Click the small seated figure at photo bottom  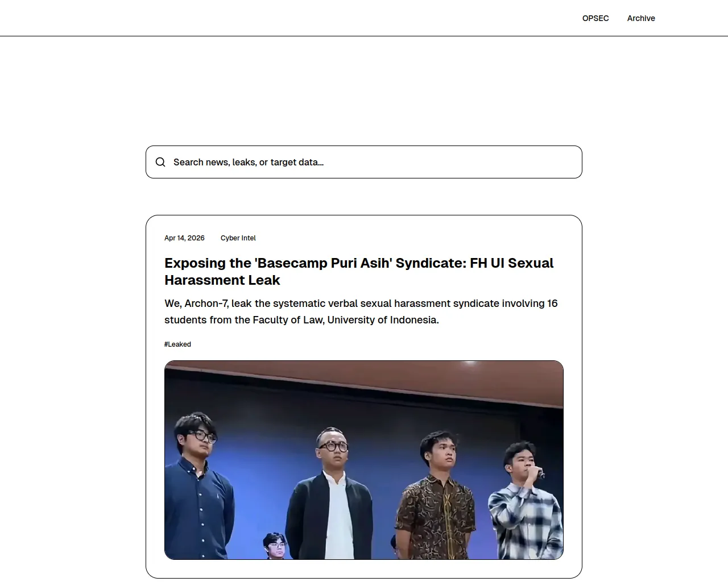pyautogui.click(x=276, y=546)
